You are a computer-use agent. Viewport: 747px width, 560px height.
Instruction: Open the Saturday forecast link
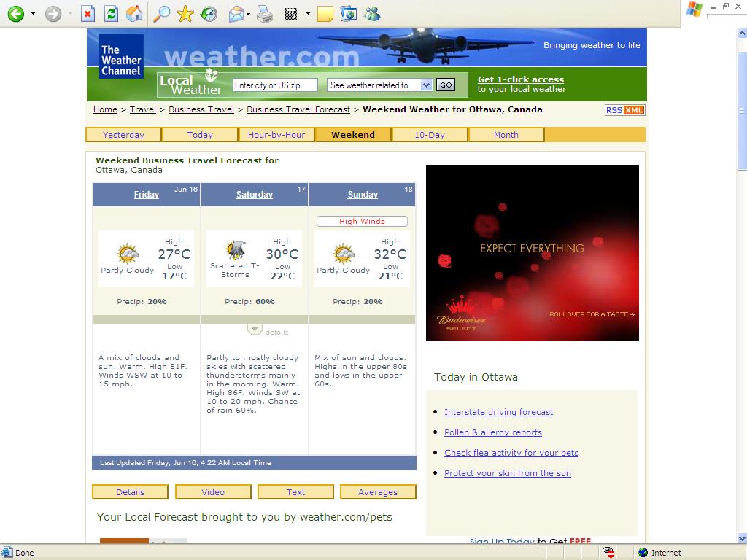255,194
